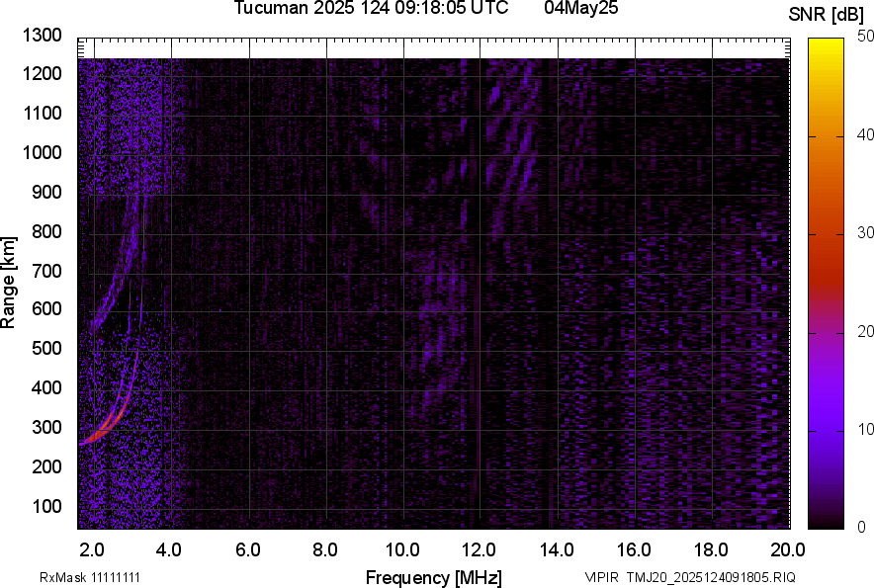The width and height of the screenshot is (874, 588).
Task: Click the 600 range tick label
Action: pos(46,309)
